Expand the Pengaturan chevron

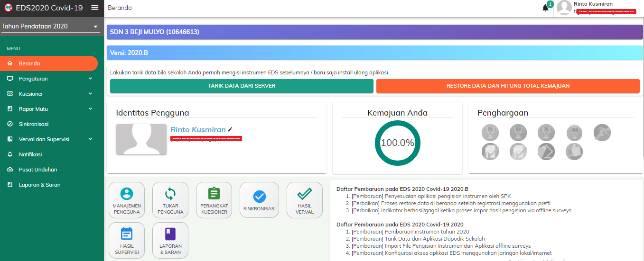pos(90,79)
